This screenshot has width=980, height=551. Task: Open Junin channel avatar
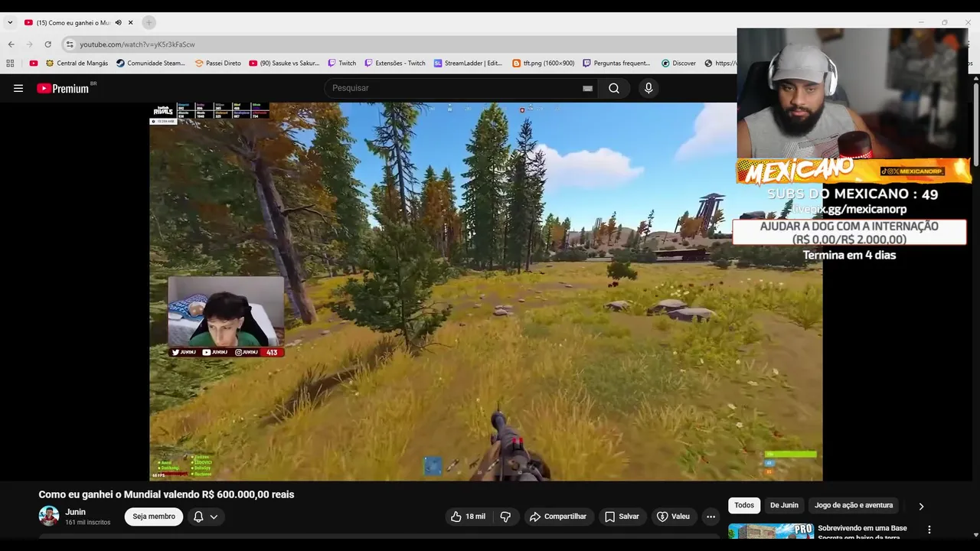pos(49,516)
